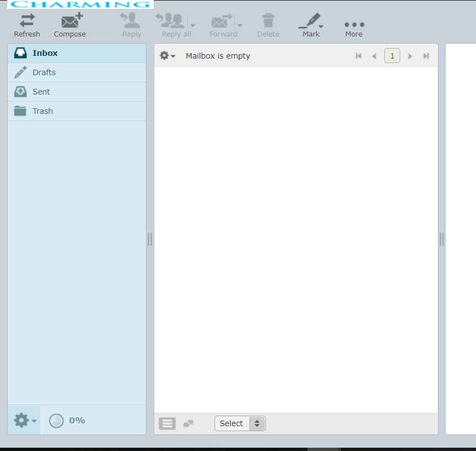Open the Drafts folder
476x451 pixels.
pos(77,72)
